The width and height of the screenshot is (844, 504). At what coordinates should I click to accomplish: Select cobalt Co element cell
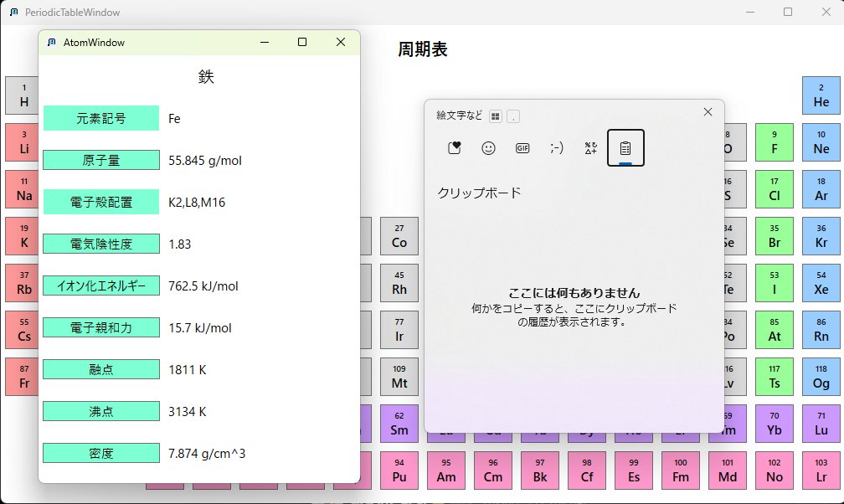[x=399, y=236]
